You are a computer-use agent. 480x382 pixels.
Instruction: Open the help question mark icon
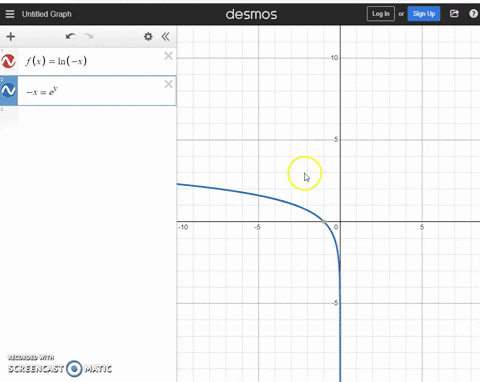tap(473, 14)
